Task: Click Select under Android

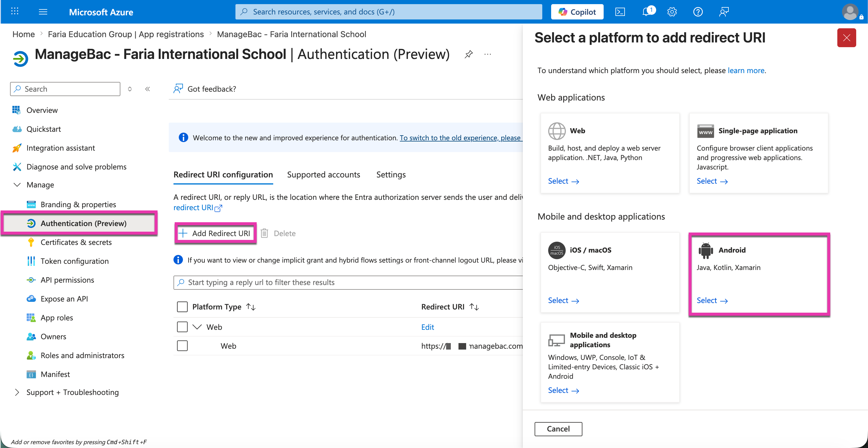Action: tap(712, 300)
